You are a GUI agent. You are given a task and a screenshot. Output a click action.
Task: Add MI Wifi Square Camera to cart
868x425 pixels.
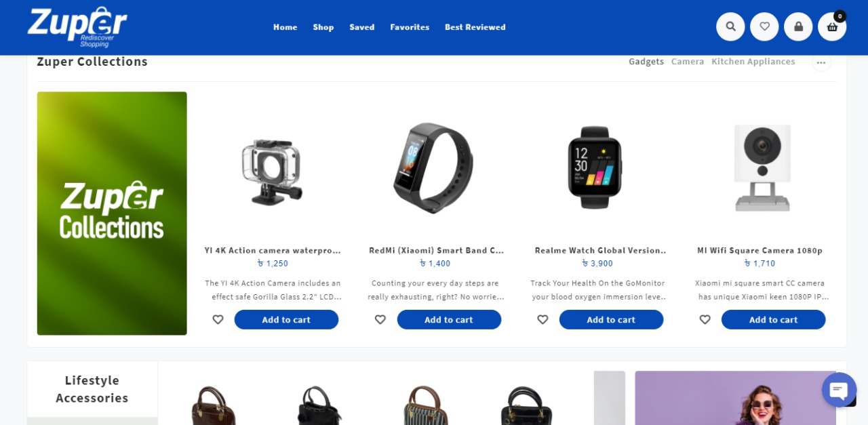click(x=773, y=319)
